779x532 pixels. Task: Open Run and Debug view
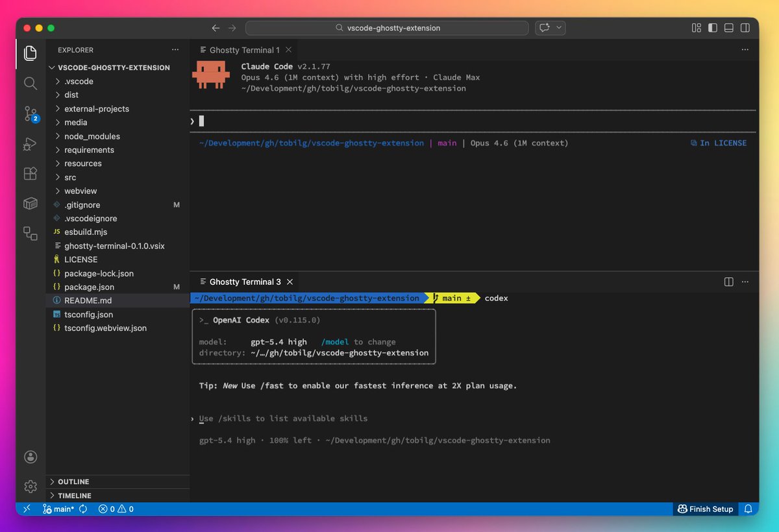point(31,143)
